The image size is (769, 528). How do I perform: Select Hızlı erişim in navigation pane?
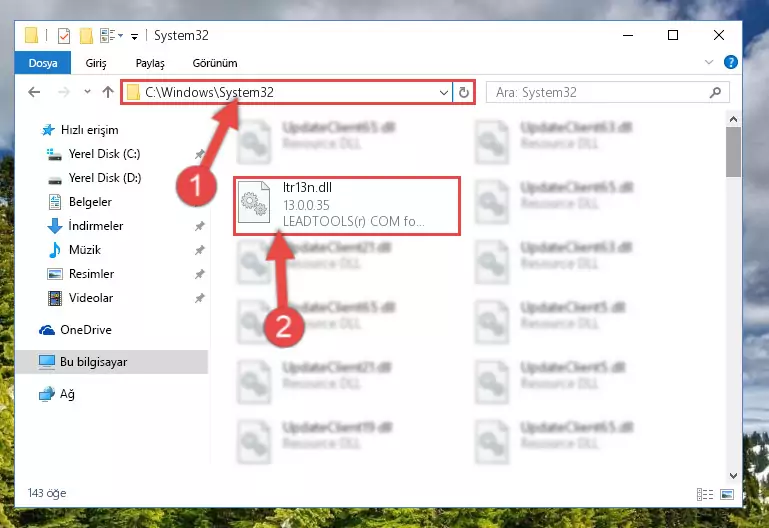pyautogui.click(x=89, y=130)
